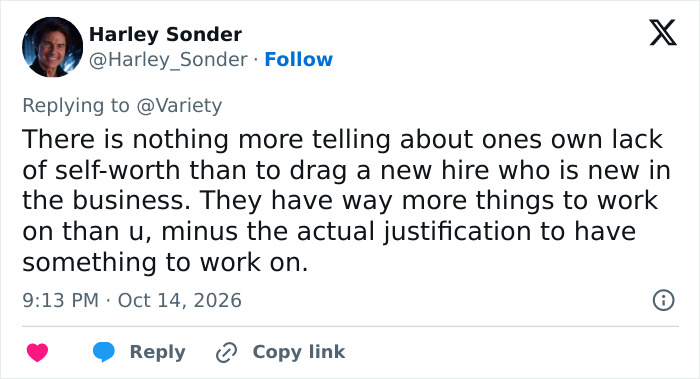This screenshot has height=379, width=700.
Task: Select the "Reply" label
Action: 158,352
